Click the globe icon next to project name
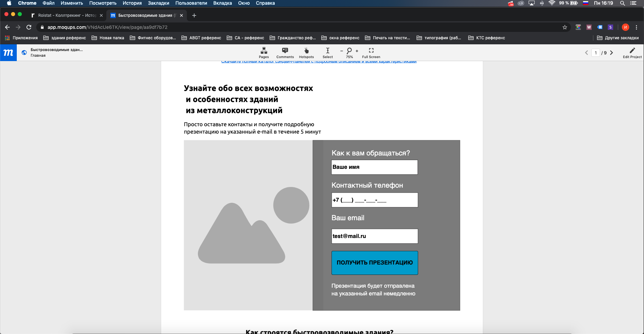 coord(24,52)
